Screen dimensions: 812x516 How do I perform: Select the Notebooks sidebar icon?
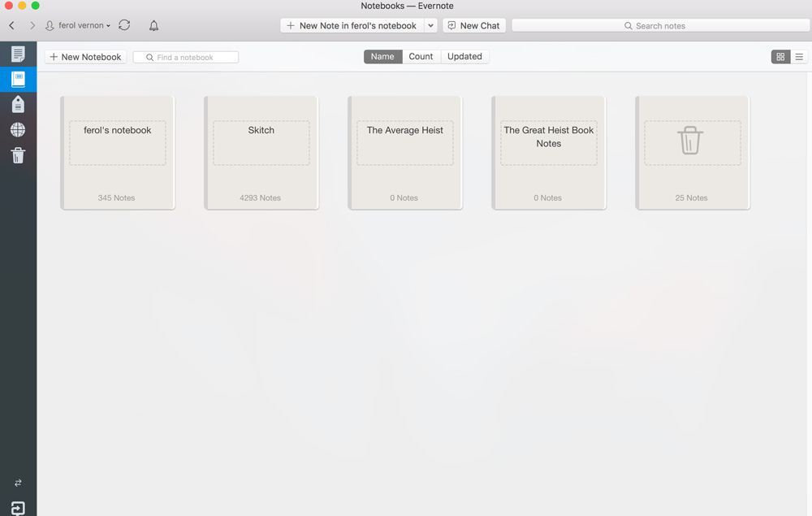coord(18,80)
